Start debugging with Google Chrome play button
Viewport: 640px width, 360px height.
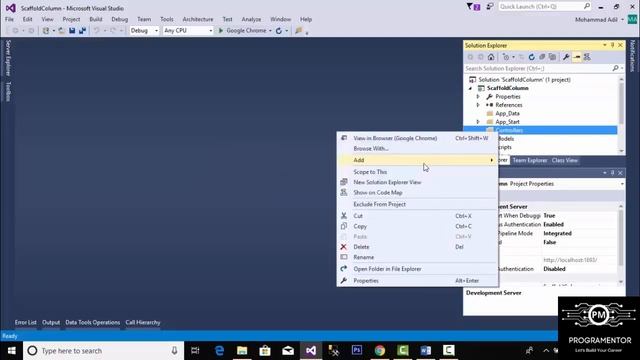(221, 31)
